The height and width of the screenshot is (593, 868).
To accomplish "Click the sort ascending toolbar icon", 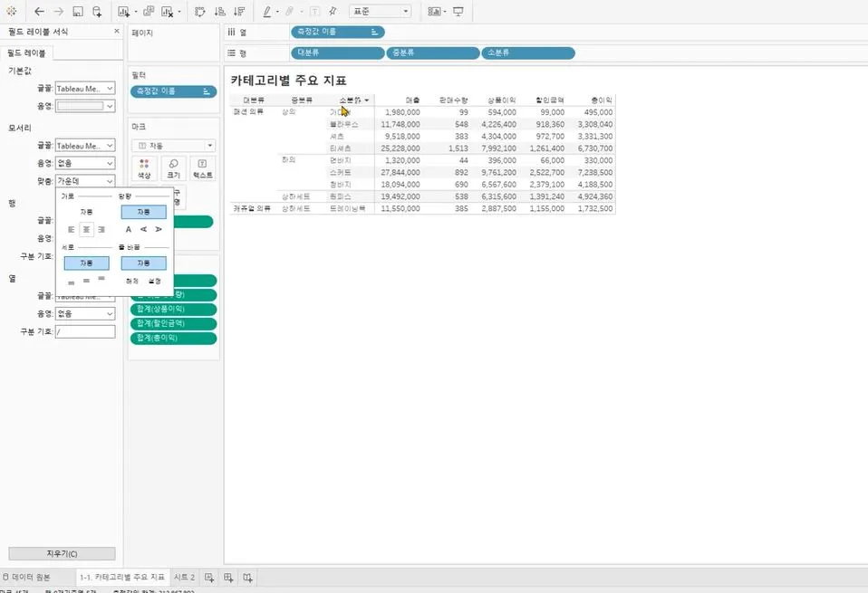I will pos(220,11).
